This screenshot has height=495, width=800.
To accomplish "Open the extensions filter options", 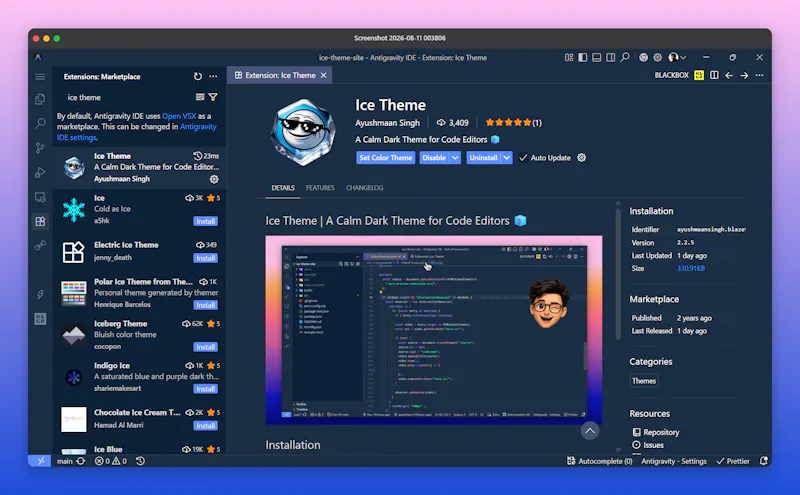I will click(x=213, y=97).
